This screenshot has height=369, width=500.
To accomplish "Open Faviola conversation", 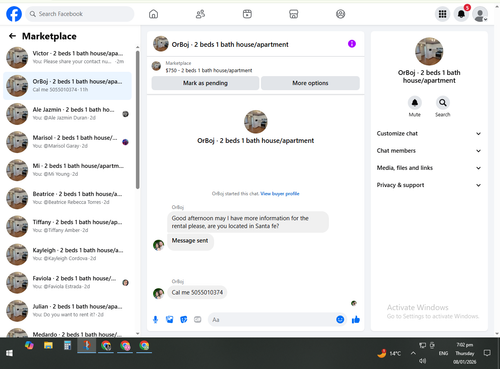I will [x=67, y=282].
